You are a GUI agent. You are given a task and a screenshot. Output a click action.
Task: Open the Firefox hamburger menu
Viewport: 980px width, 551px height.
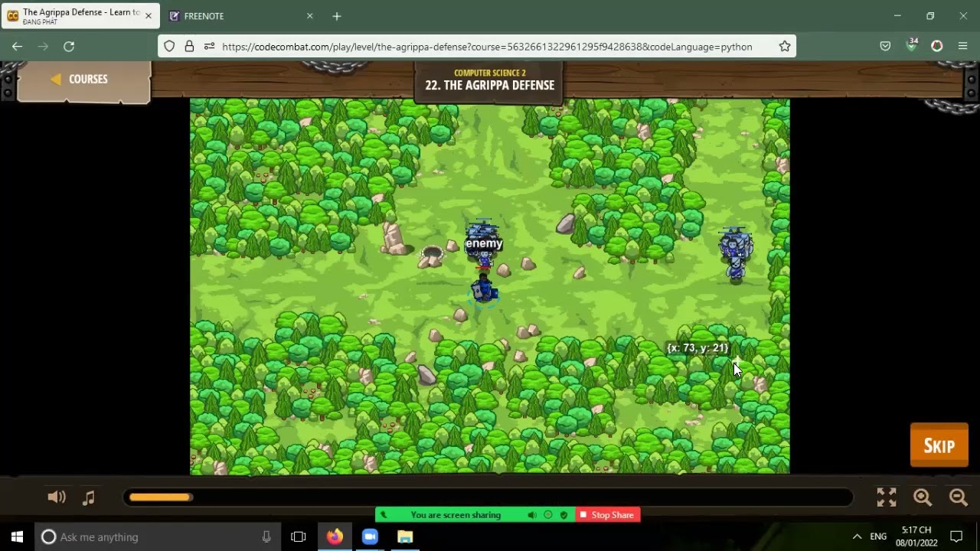[963, 47]
